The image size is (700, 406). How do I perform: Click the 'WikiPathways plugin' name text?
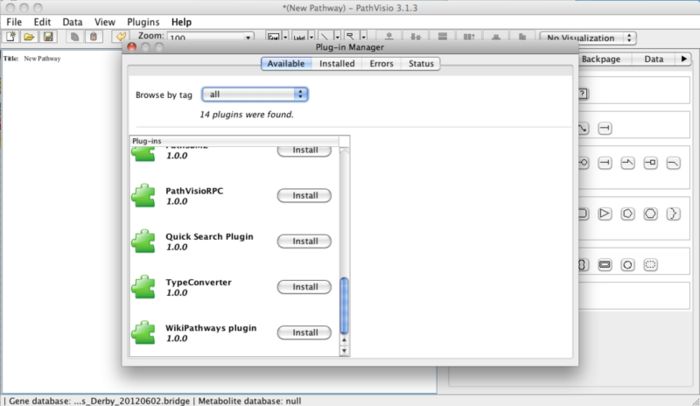coord(211,328)
